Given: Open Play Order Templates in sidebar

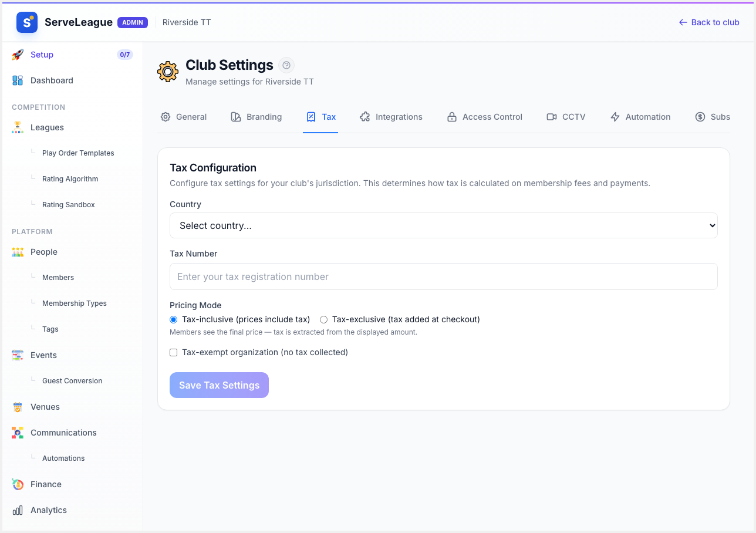Looking at the screenshot, I should (78, 153).
